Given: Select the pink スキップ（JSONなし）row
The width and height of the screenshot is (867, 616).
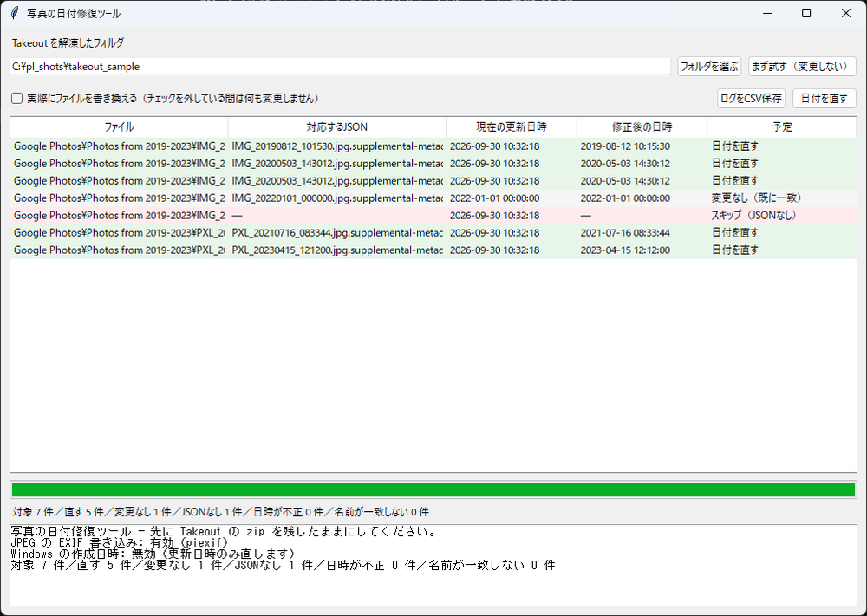Looking at the screenshot, I should (x=433, y=216).
